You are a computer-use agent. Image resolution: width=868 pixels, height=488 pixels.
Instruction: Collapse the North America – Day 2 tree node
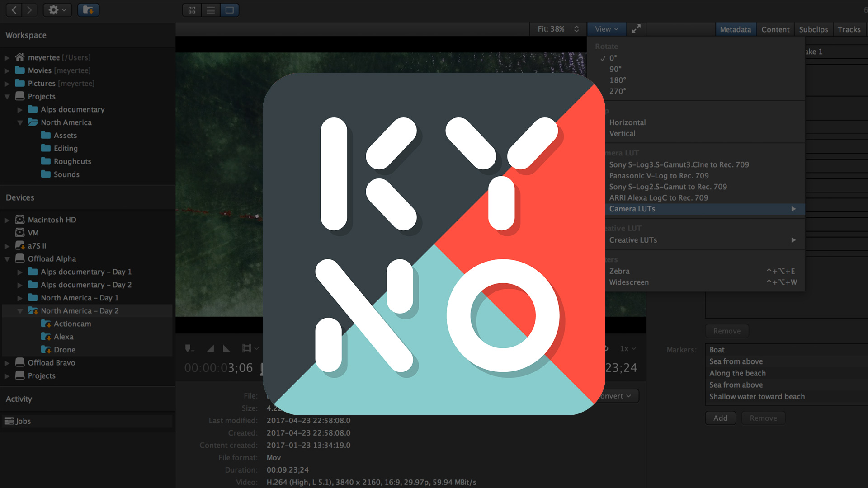click(20, 311)
